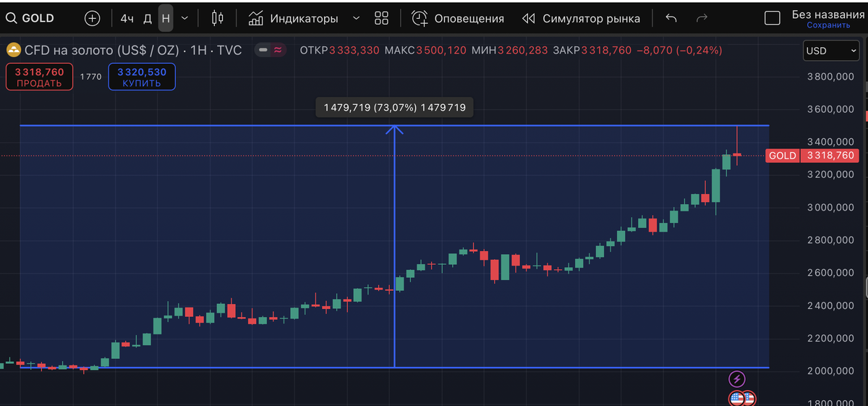Select the 4ч timeframe
This screenshot has width=868, height=406.
pyautogui.click(x=127, y=18)
